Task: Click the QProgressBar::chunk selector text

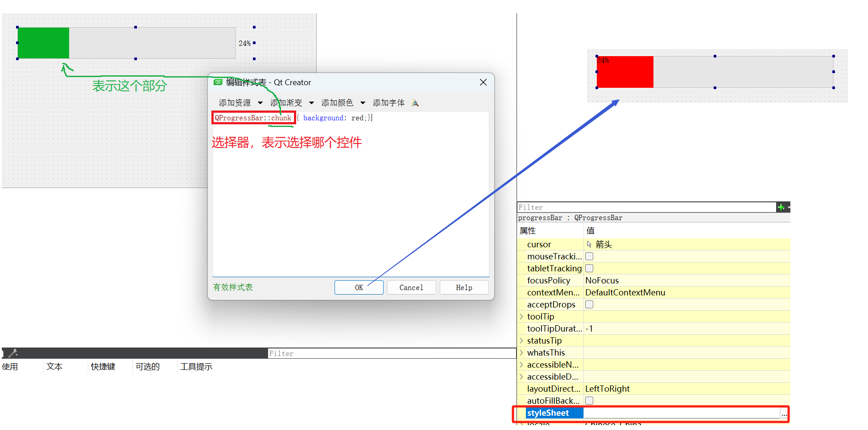Action: click(x=253, y=118)
